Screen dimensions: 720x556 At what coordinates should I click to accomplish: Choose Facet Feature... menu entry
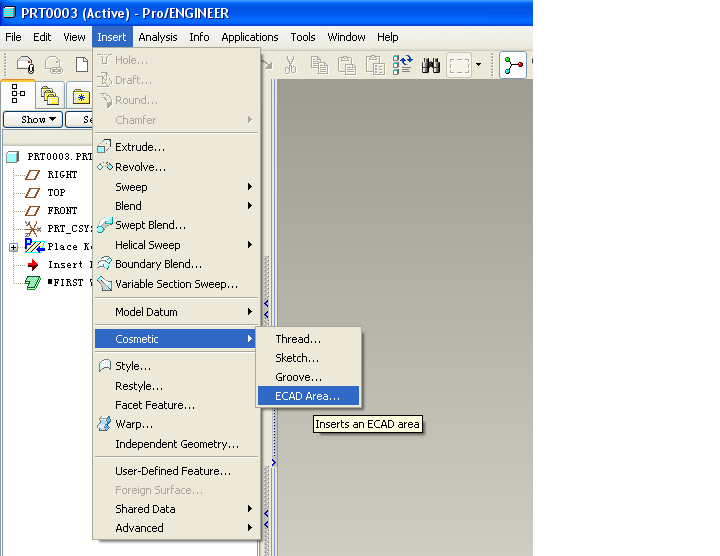176,405
